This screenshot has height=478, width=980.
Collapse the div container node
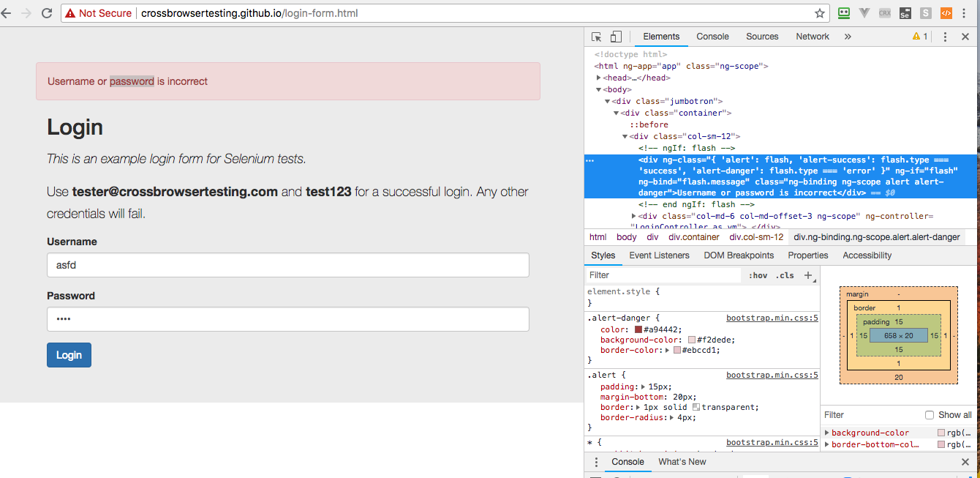(x=617, y=113)
